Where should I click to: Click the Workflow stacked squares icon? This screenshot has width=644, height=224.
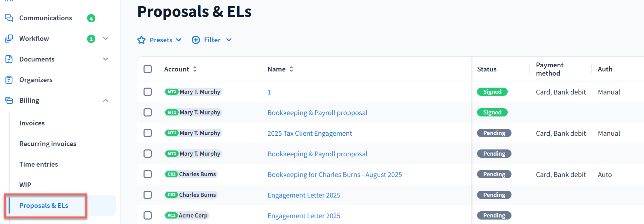[9, 38]
